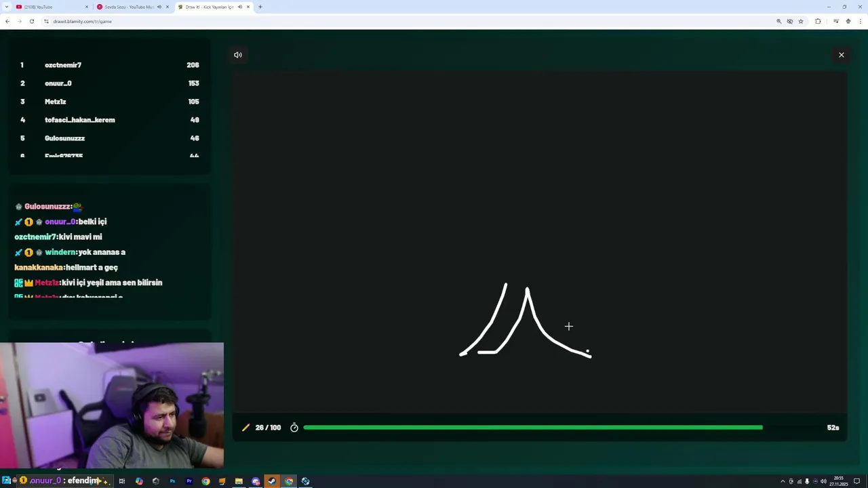Screen dimensions: 868x488
Task: Click the green time progress bar
Action: coord(533,428)
